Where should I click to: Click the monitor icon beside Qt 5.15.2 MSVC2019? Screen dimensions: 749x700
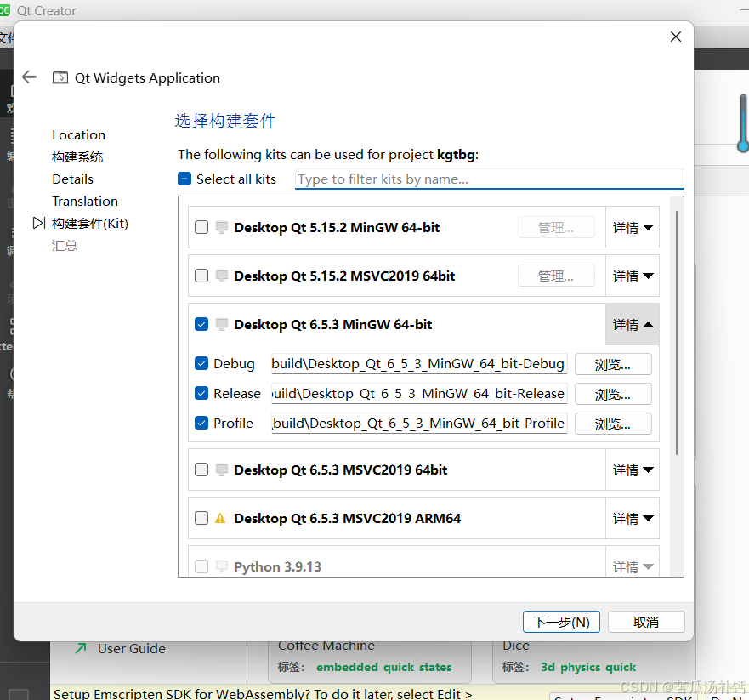[222, 276]
